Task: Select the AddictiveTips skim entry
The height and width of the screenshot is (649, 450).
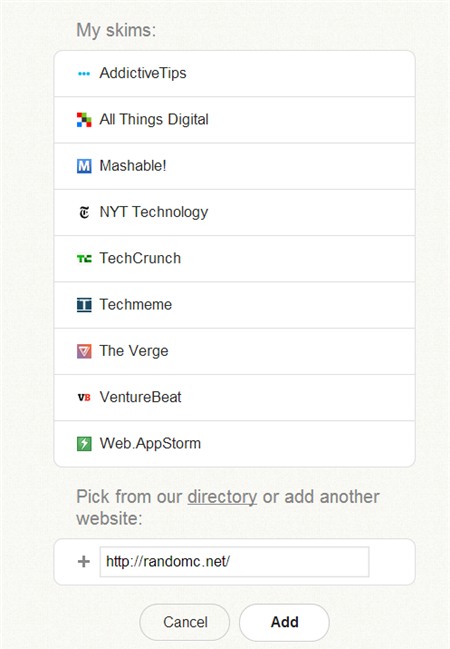Action: pos(234,74)
